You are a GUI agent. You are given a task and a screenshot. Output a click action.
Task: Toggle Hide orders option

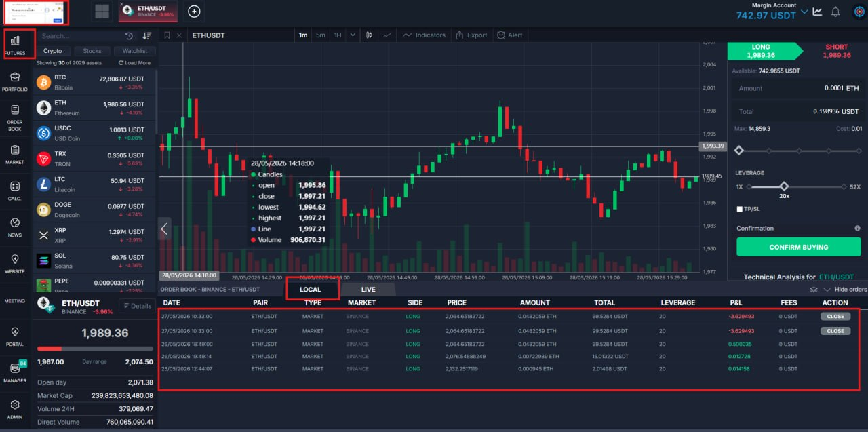[x=844, y=290]
